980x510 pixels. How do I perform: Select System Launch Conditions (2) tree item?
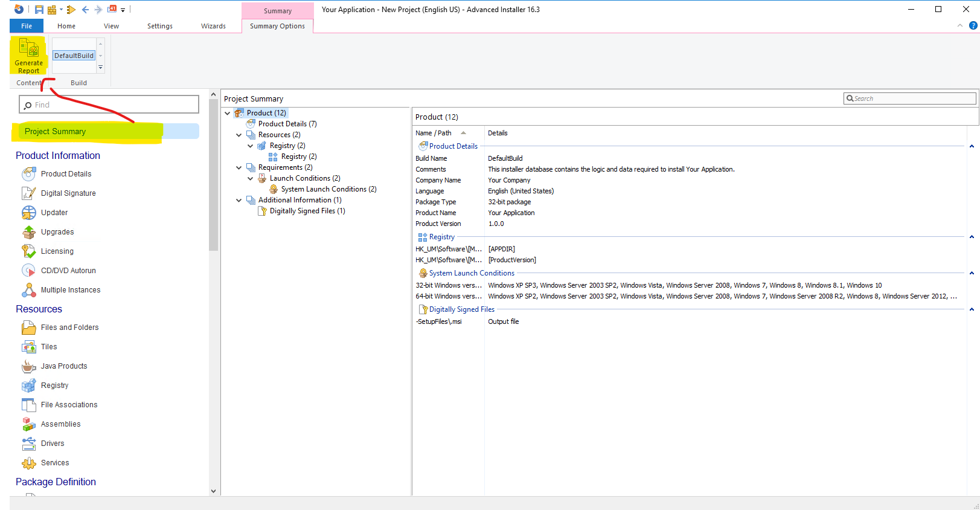(x=328, y=189)
